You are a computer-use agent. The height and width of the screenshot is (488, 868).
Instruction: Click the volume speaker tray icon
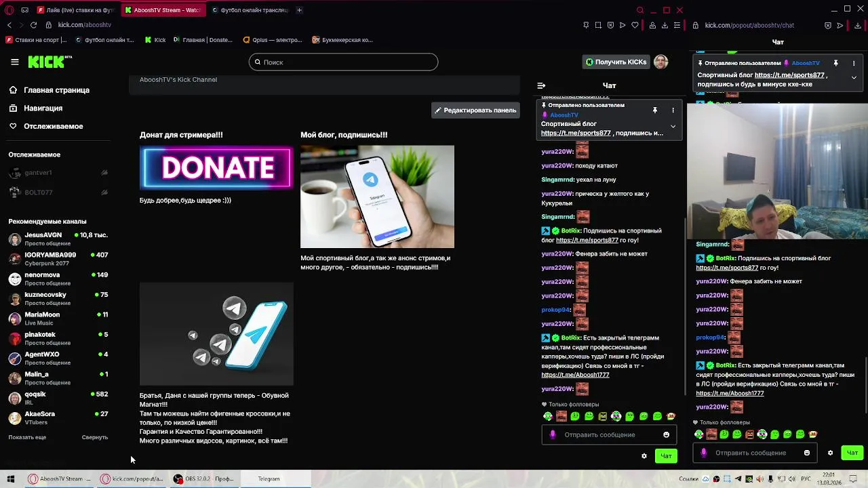coord(791,479)
